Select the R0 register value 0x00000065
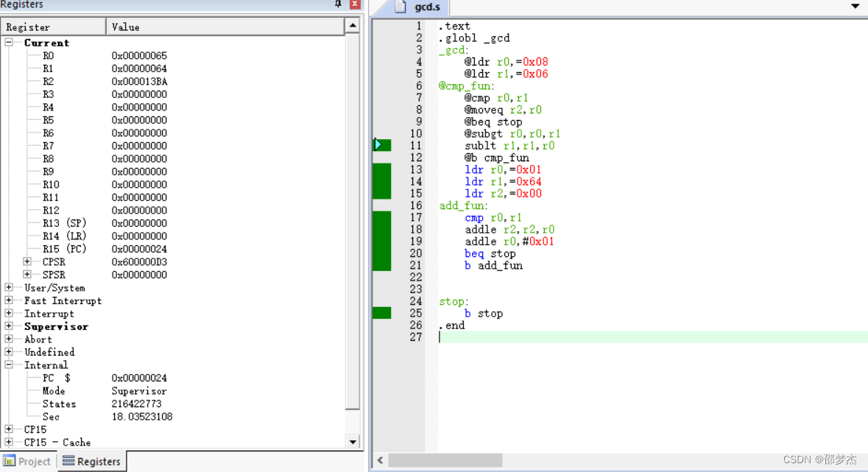The image size is (868, 472). [x=139, y=55]
